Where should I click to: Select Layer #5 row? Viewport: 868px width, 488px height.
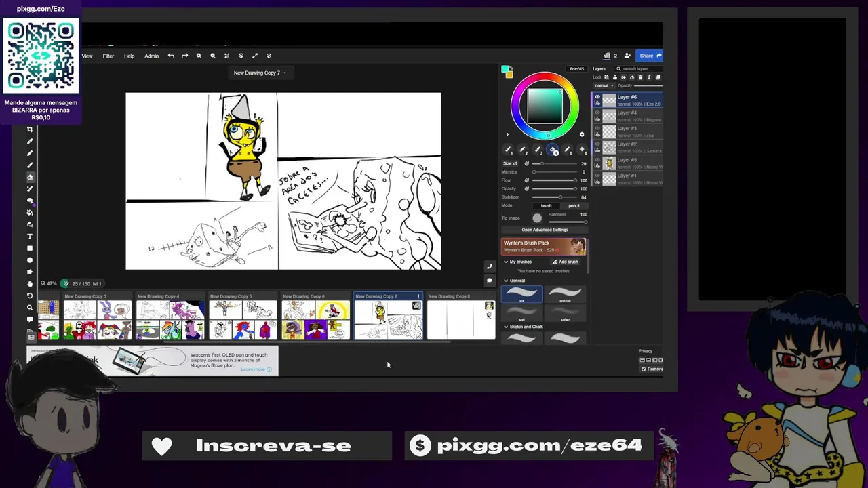click(629, 163)
